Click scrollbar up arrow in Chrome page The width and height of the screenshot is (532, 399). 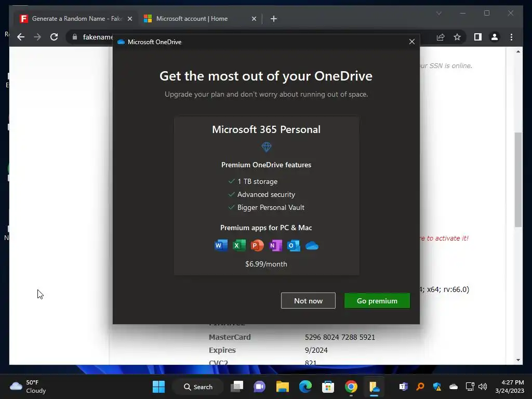click(x=518, y=51)
